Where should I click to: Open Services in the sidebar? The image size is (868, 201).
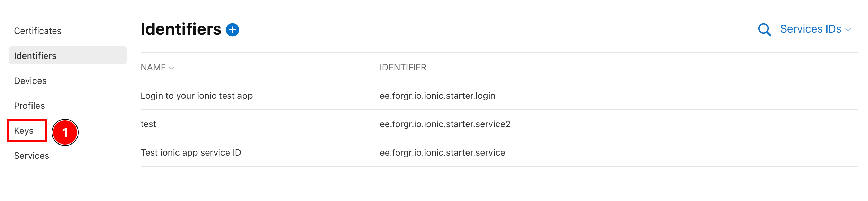coord(31,156)
